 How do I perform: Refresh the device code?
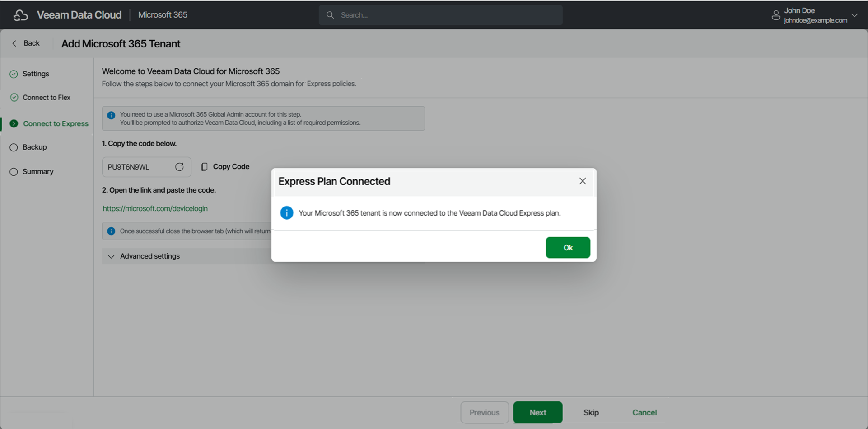pos(179,167)
